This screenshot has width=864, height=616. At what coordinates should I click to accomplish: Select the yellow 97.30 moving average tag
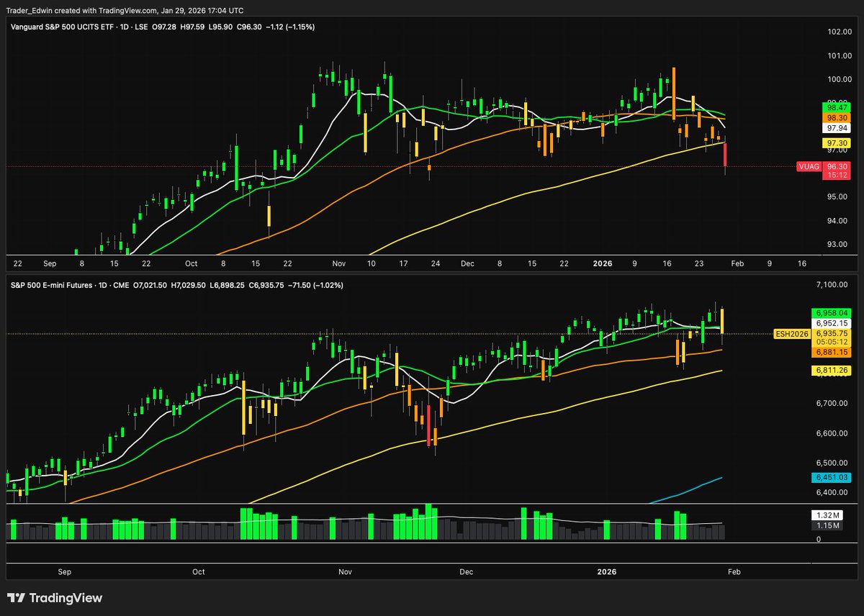(x=835, y=143)
